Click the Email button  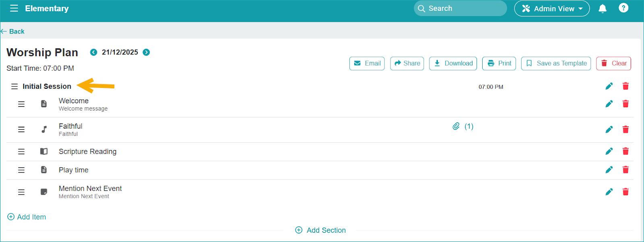pos(367,63)
